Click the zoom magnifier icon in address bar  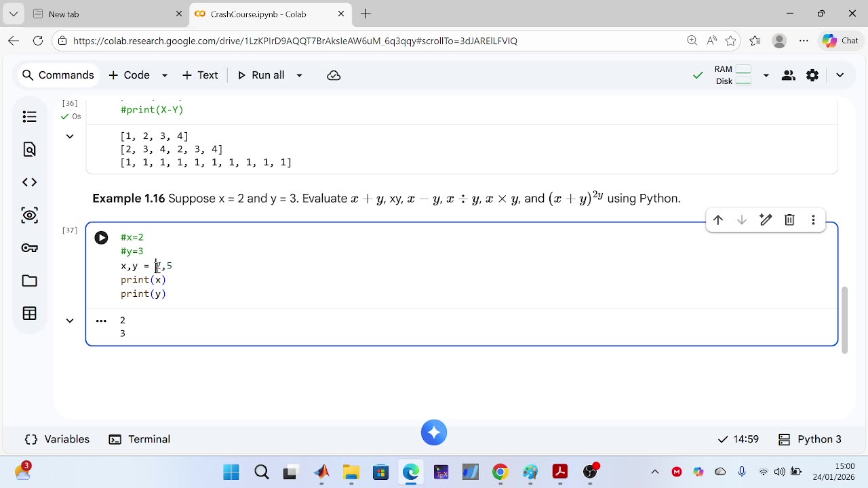point(692,41)
